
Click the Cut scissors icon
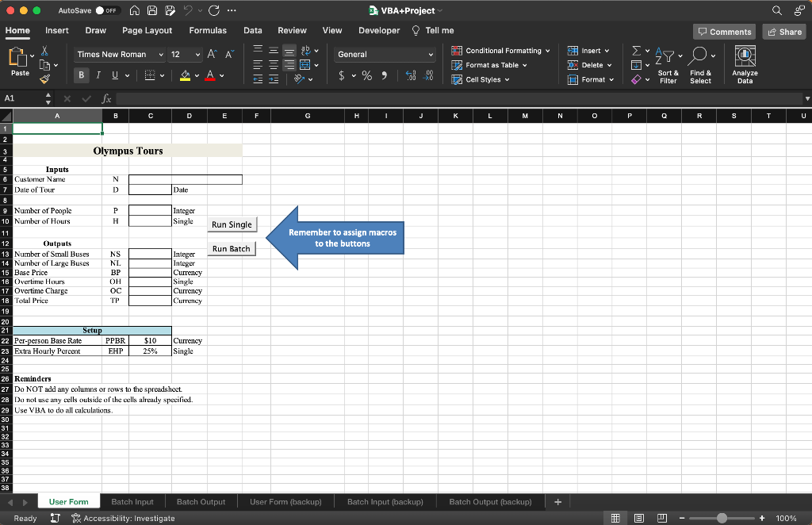coord(44,50)
